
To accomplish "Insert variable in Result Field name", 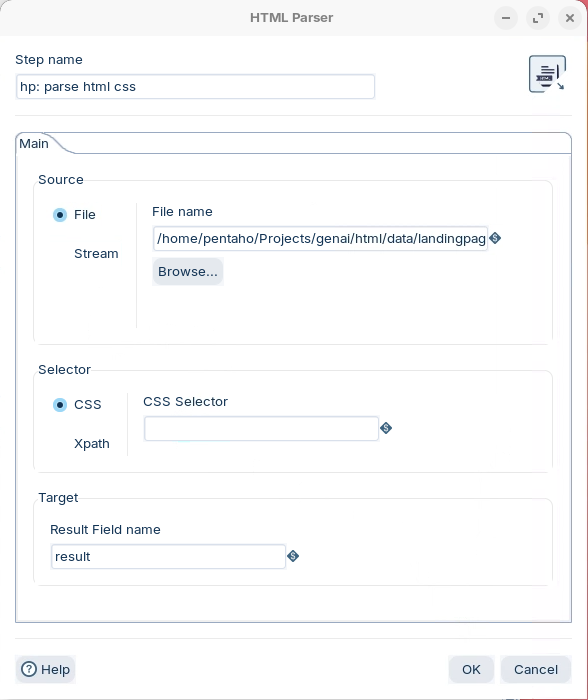I will (293, 556).
